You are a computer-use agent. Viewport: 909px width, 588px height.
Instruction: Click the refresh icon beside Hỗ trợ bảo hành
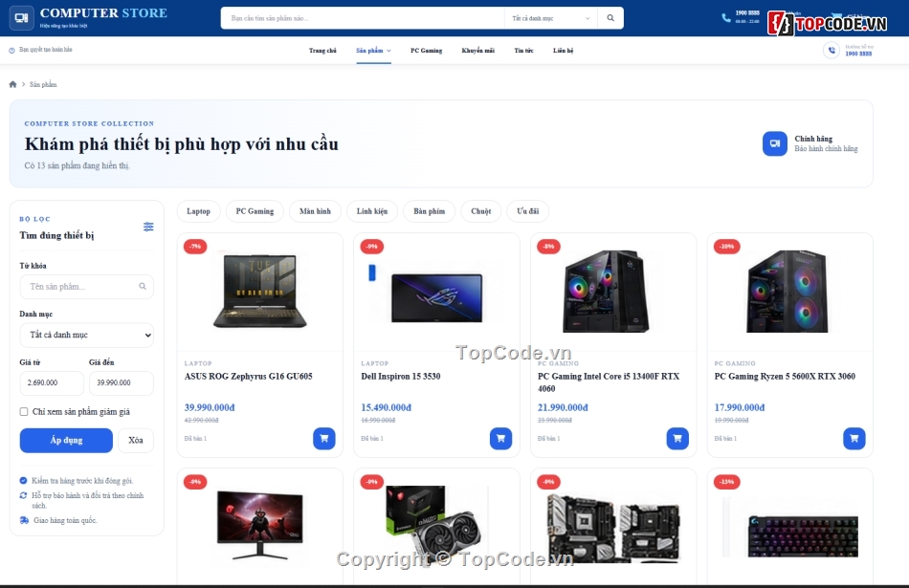coord(23,495)
